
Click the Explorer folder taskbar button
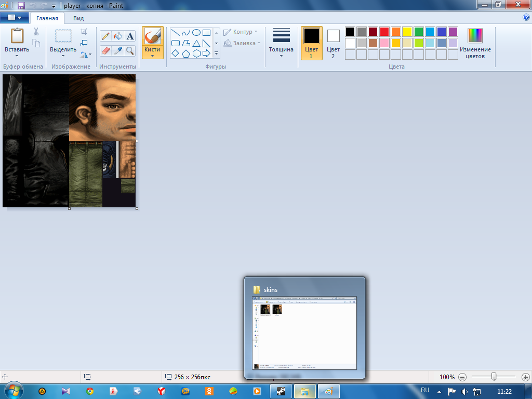point(304,391)
